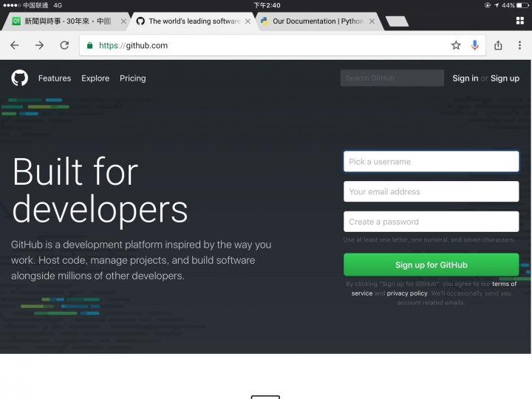Focus the address bar with github.com
The height and width of the screenshot is (399, 532).
pos(282,46)
